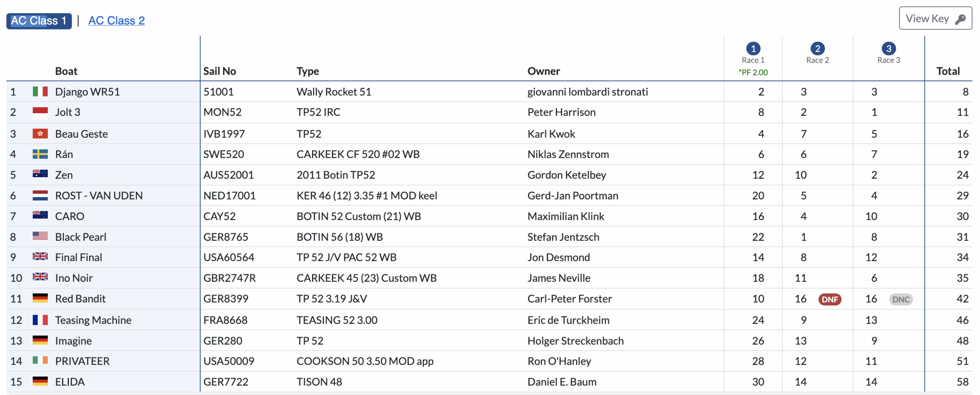Click sail number IVB1997

pyautogui.click(x=224, y=134)
